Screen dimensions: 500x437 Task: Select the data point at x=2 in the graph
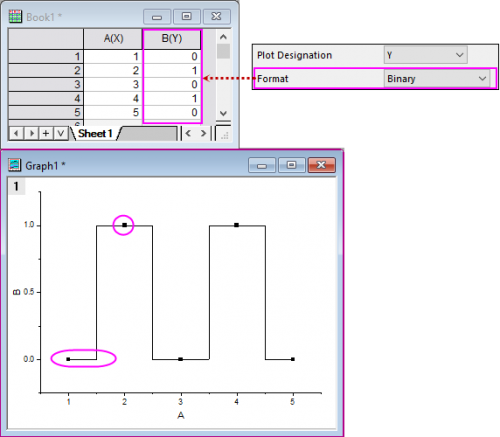point(124,225)
